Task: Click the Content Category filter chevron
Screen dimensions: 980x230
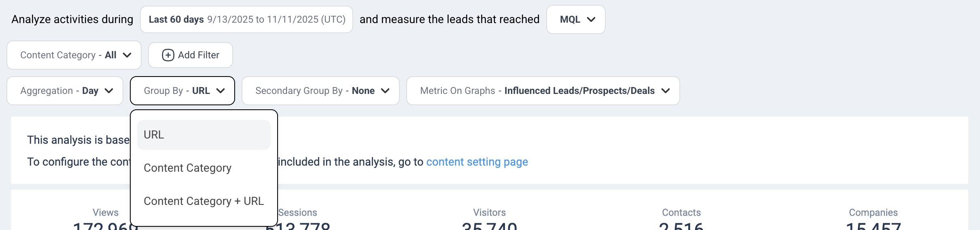Action: click(127, 55)
